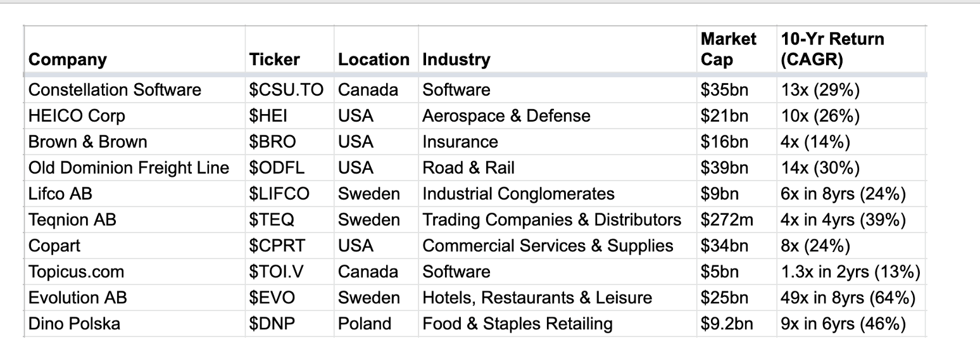Click the Aerospace & Defense industry cell
This screenshot has width=980, height=356.
click(x=506, y=116)
